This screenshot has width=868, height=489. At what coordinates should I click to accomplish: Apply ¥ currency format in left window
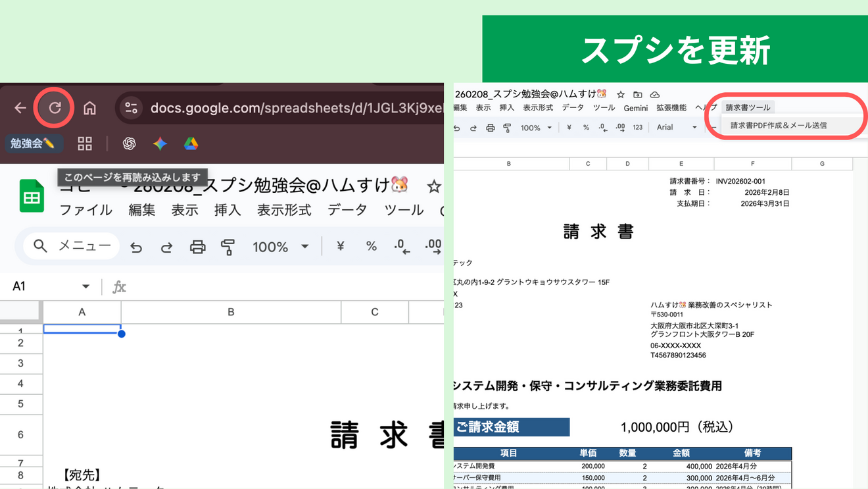point(341,246)
